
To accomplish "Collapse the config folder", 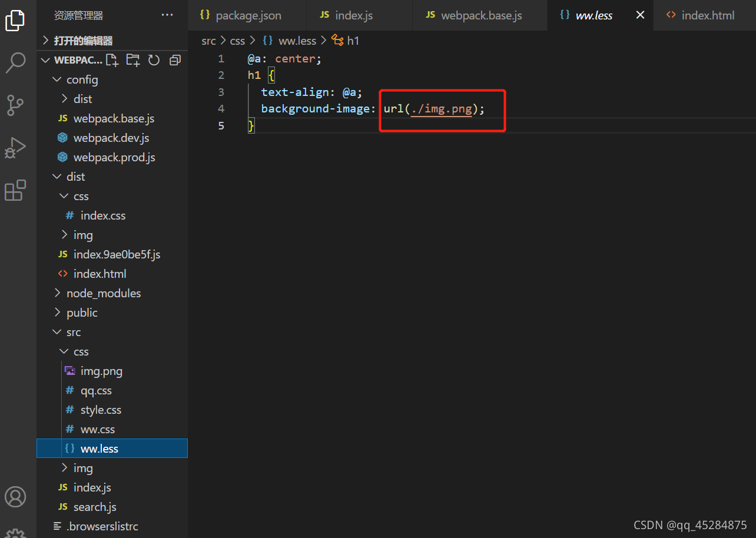I will 112,79.
